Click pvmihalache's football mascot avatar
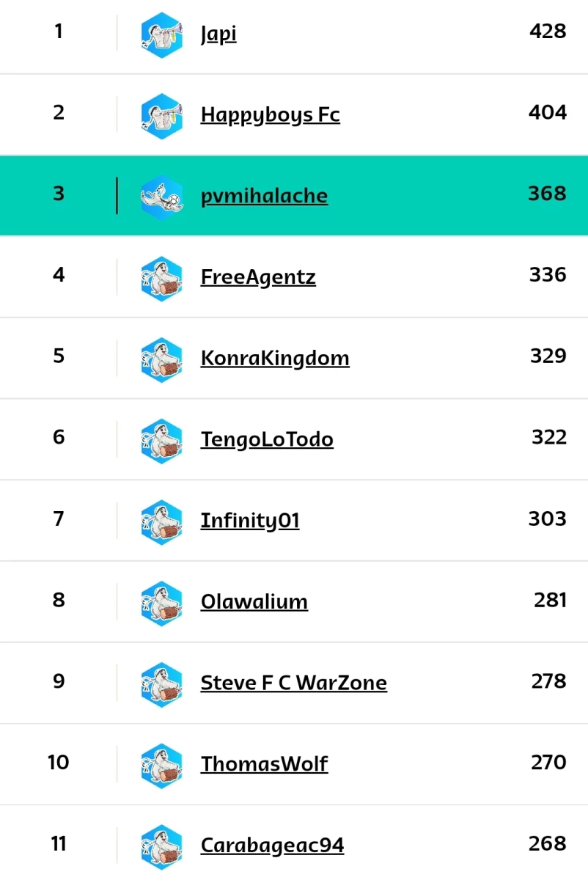This screenshot has height=880, width=588. pos(161,197)
